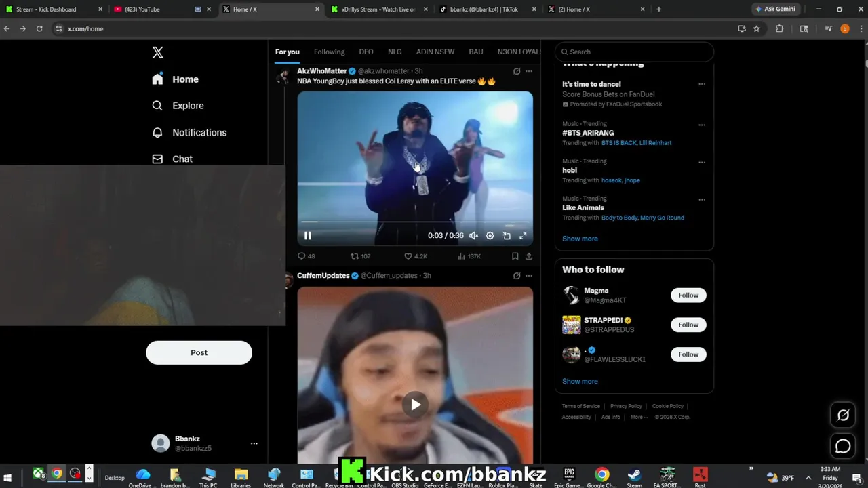Open the Terms of Service link
868x488 pixels.
point(580,406)
